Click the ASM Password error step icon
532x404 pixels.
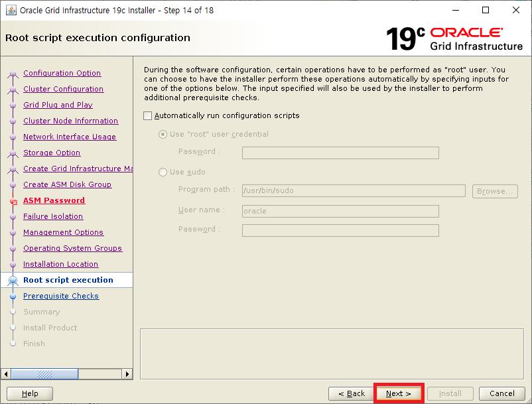pos(13,202)
